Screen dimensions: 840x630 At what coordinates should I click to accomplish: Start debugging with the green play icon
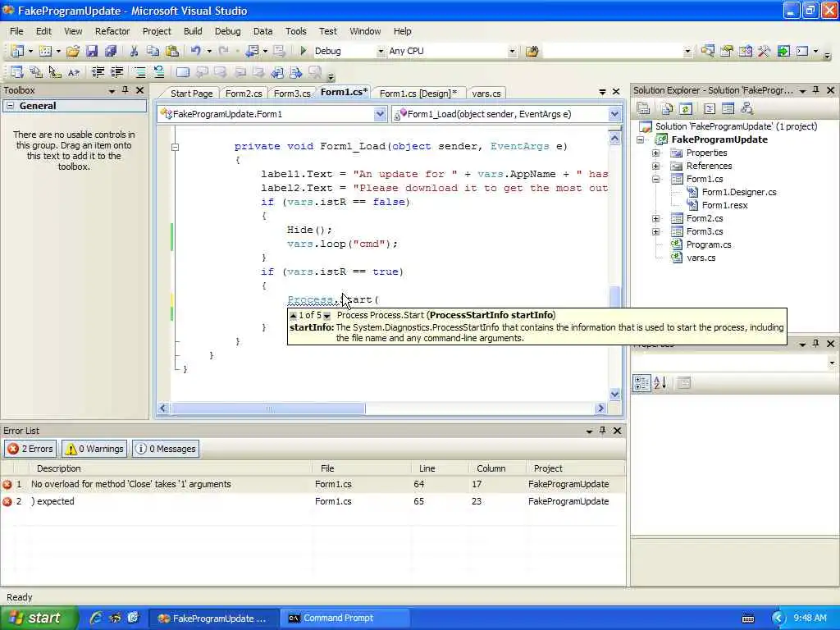pyautogui.click(x=304, y=51)
